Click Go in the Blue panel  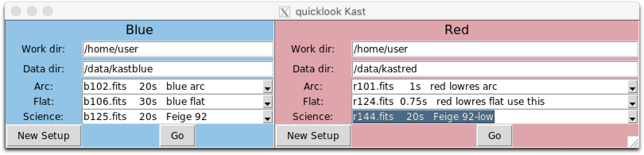[177, 136]
